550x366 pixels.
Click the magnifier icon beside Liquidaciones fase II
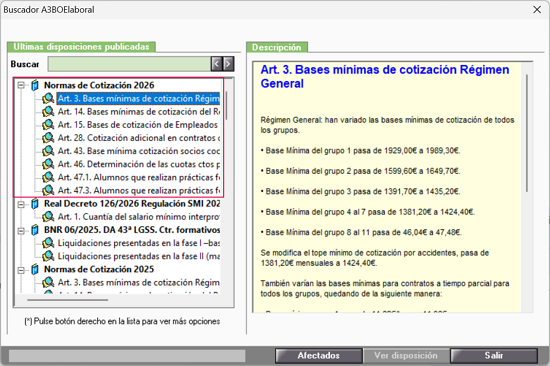pos(48,256)
